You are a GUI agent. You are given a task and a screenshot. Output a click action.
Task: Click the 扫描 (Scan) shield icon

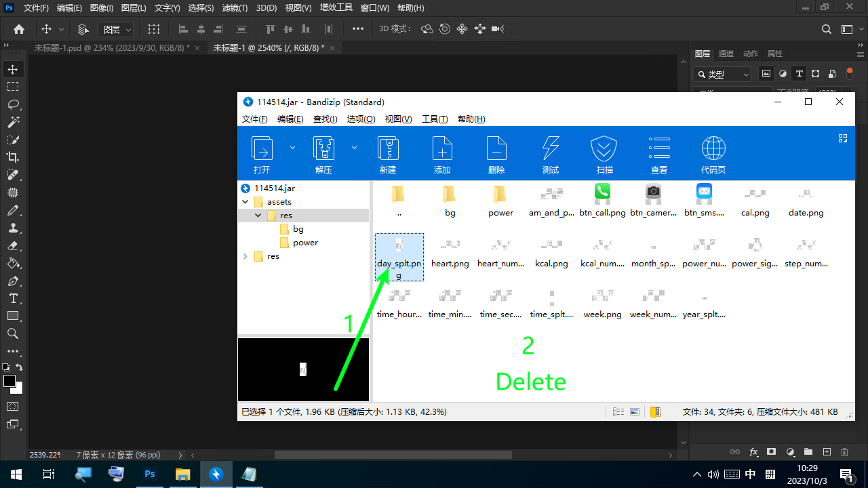[604, 148]
